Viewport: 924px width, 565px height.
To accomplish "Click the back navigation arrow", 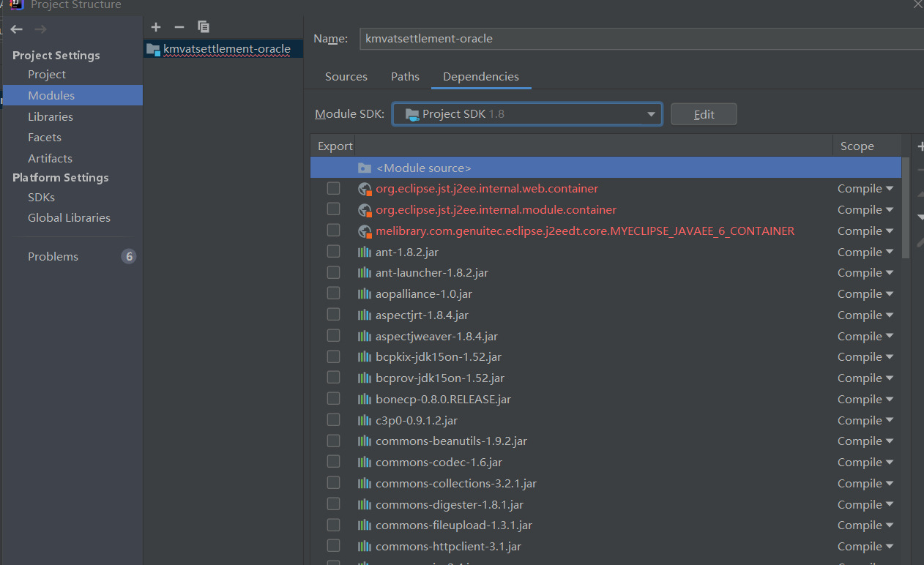I will [x=17, y=29].
